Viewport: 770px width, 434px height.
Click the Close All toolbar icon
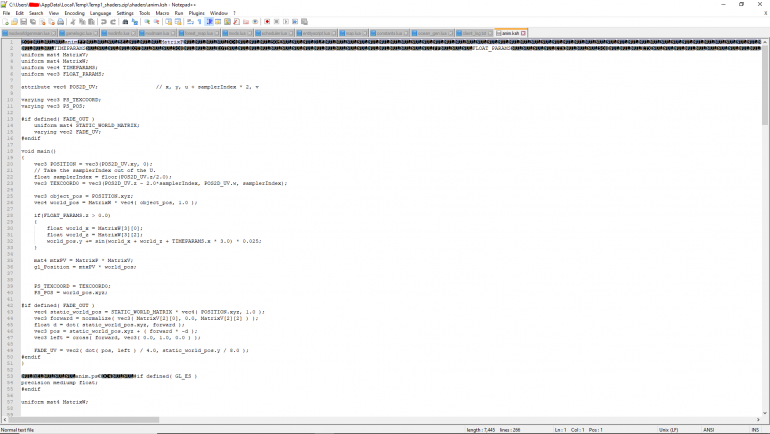(x=52, y=22)
